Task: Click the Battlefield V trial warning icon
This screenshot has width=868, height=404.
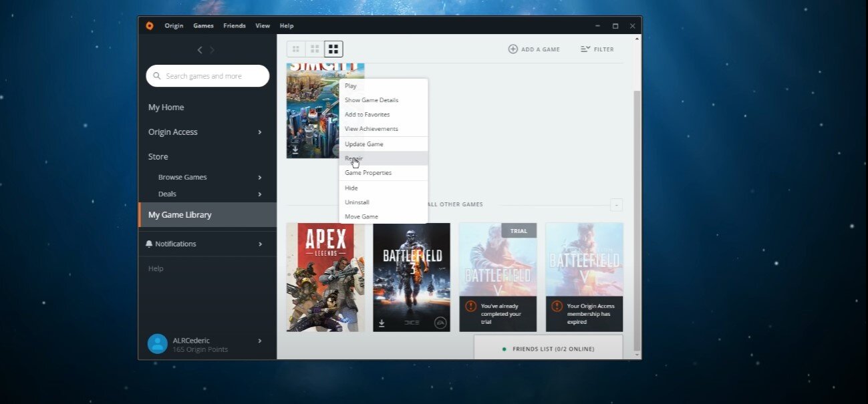Action: tap(471, 306)
